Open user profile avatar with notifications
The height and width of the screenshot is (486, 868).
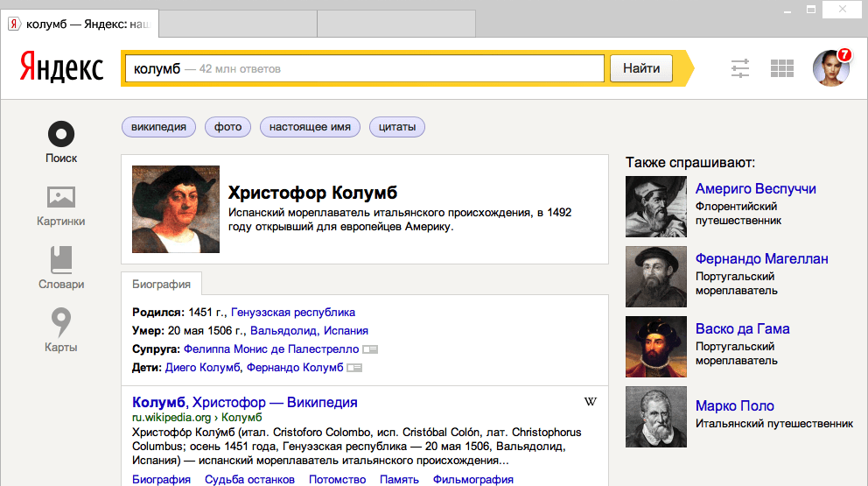(831, 68)
